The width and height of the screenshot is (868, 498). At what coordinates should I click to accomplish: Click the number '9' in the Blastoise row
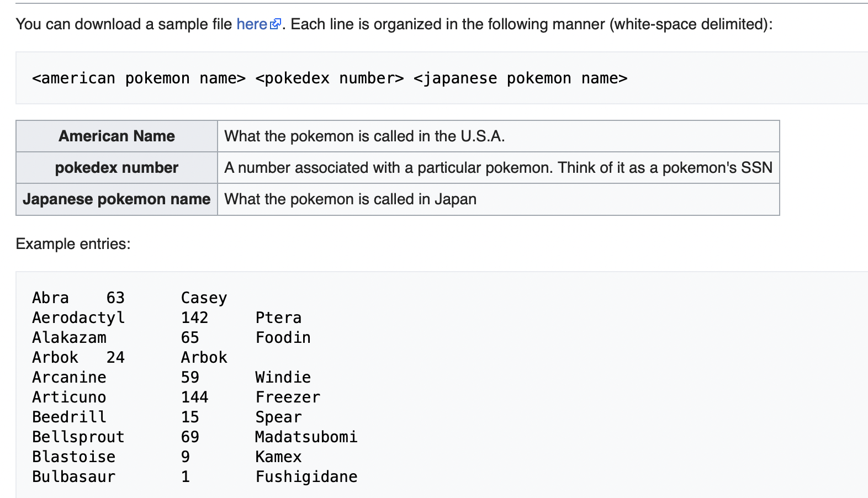(x=186, y=457)
